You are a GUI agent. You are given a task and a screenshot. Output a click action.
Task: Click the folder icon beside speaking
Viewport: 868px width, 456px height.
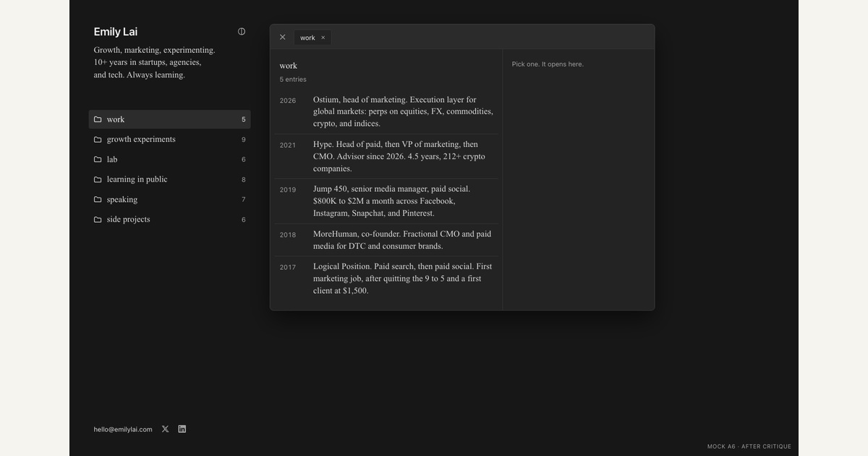(98, 200)
